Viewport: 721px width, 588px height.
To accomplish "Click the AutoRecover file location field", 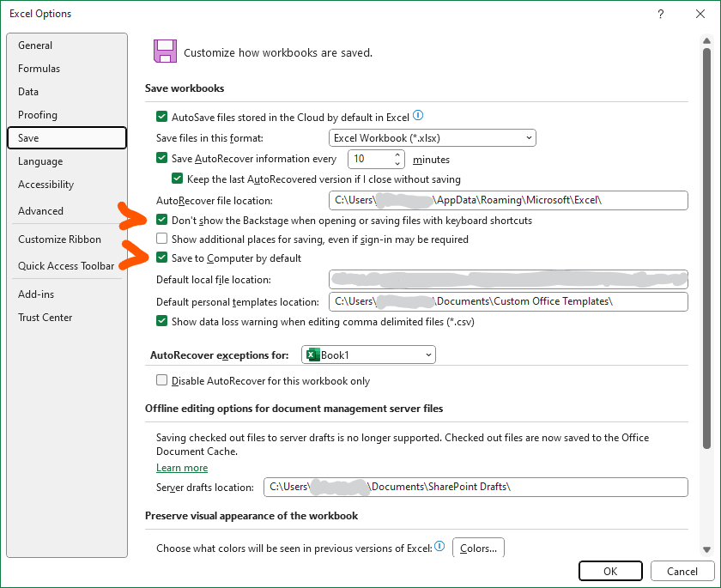I will tap(508, 201).
